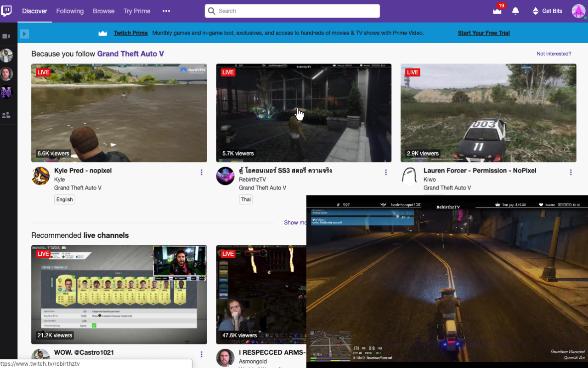This screenshot has height=368, width=588.
Task: Click the Show more link
Action: tap(295, 223)
